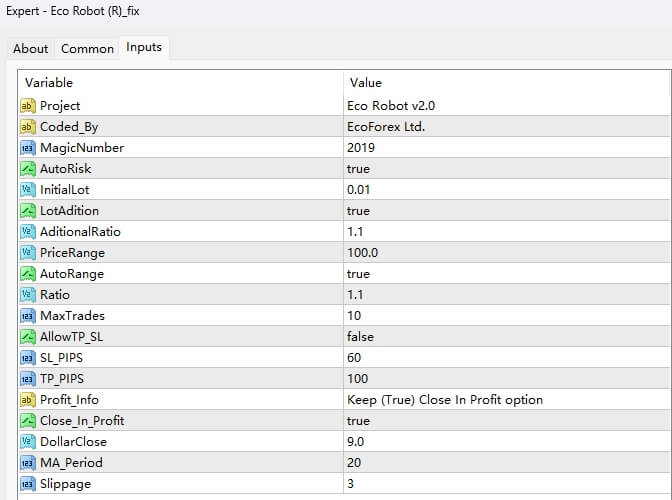
Task: Toggle Close_In_Profit true value
Action: coord(358,420)
